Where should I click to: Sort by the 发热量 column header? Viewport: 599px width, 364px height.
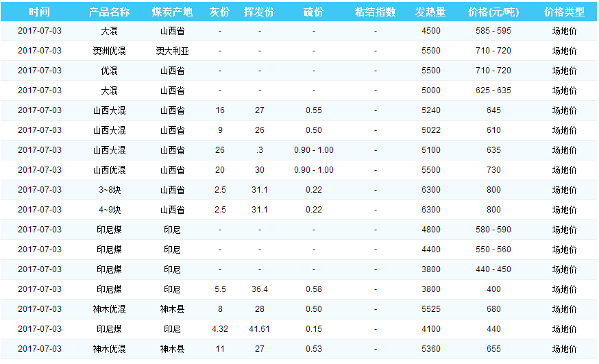(430, 12)
